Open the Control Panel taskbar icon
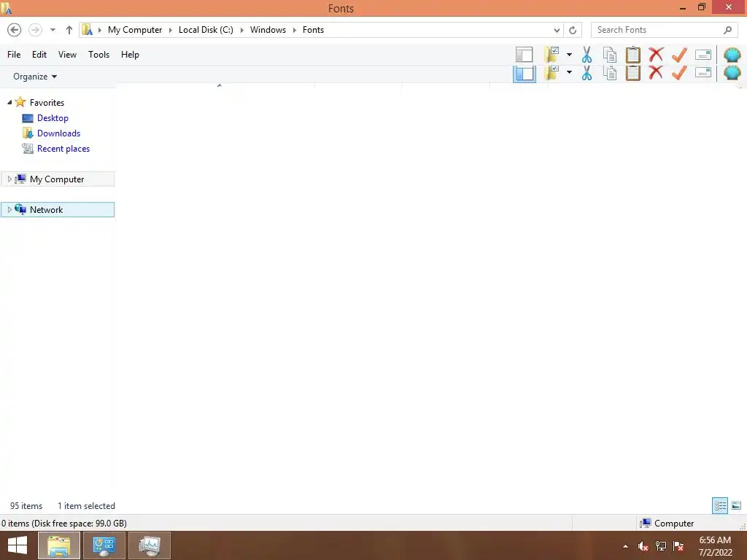This screenshot has width=747, height=560. tap(104, 545)
